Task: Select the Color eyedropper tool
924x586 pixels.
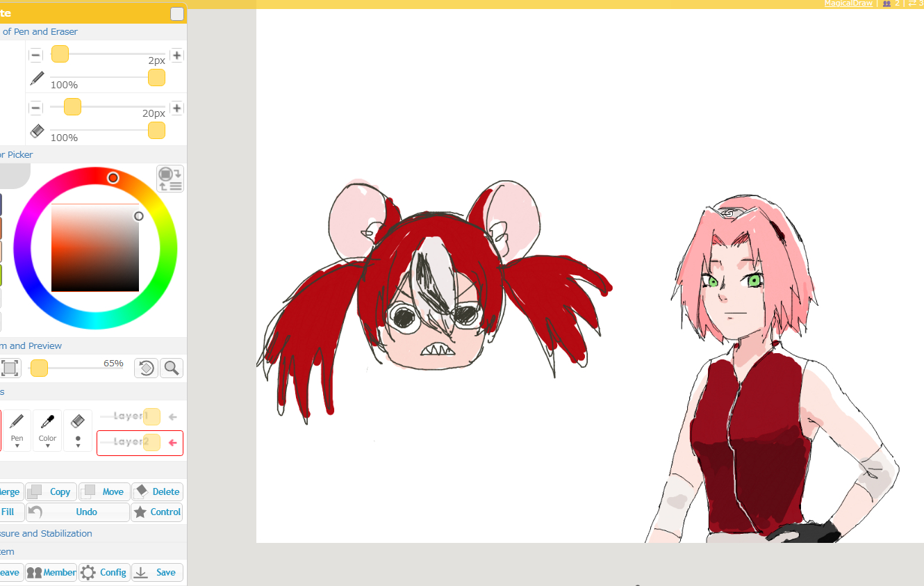Action: [47, 430]
